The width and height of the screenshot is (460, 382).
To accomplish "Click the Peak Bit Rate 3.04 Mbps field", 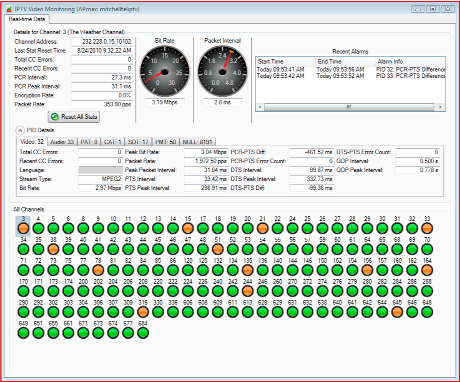I will click(206, 152).
